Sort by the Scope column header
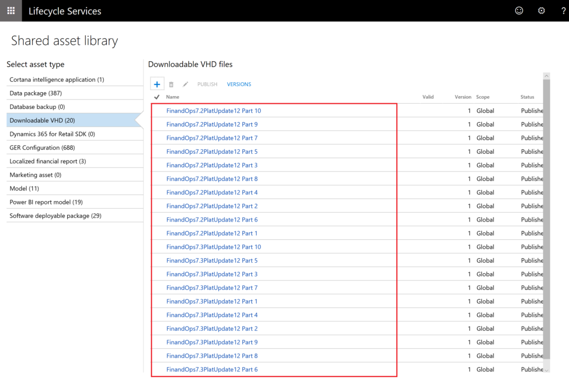 pyautogui.click(x=482, y=97)
